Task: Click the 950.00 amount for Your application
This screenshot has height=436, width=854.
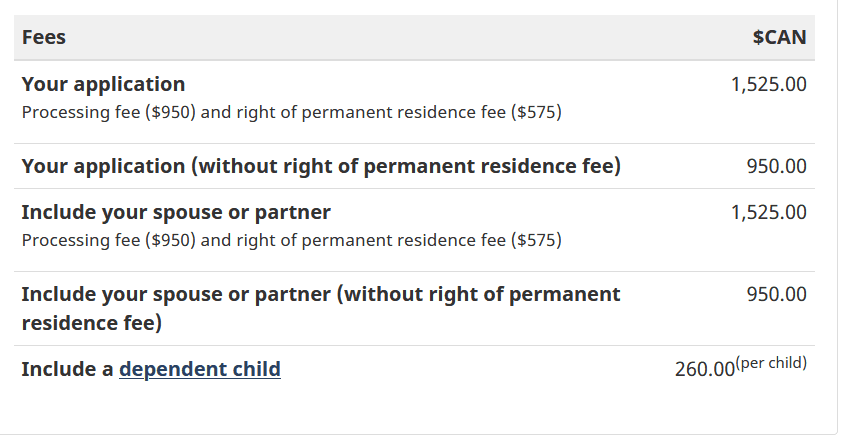Action: 777,167
